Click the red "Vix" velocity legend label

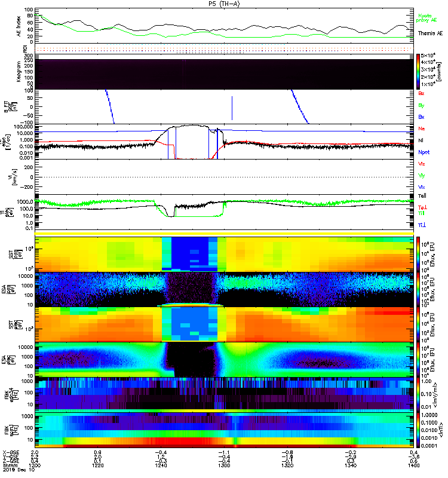[x=421, y=164]
